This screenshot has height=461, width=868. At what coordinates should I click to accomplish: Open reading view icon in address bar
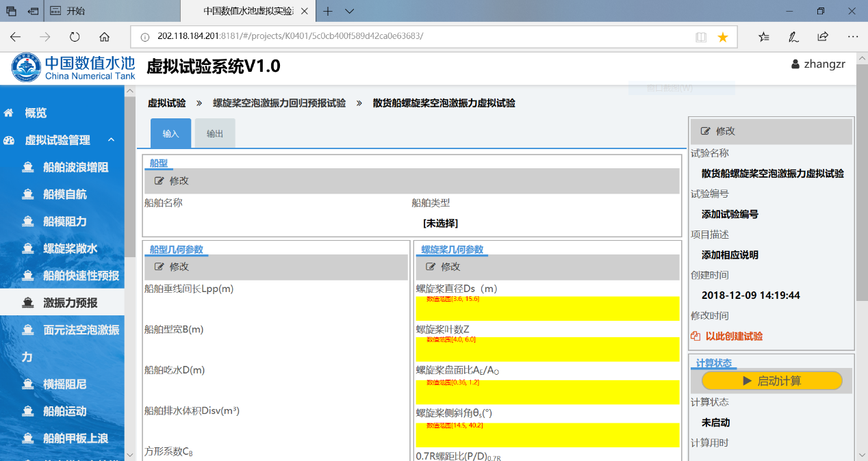coord(700,37)
